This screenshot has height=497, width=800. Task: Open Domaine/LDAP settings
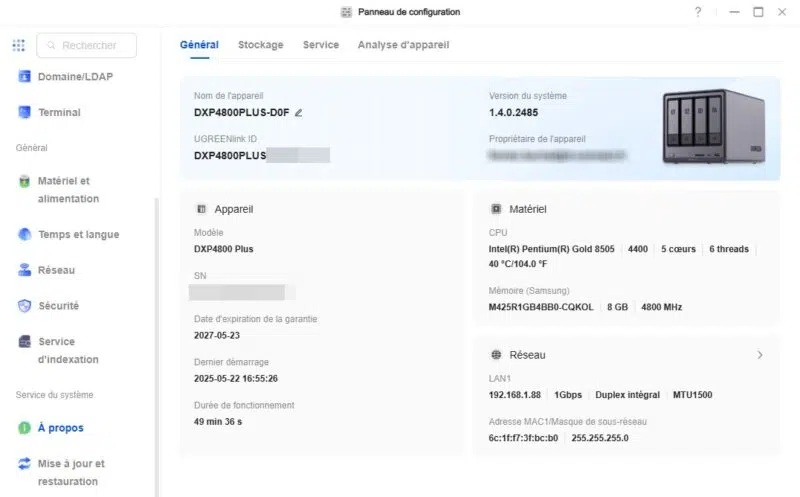(x=76, y=77)
